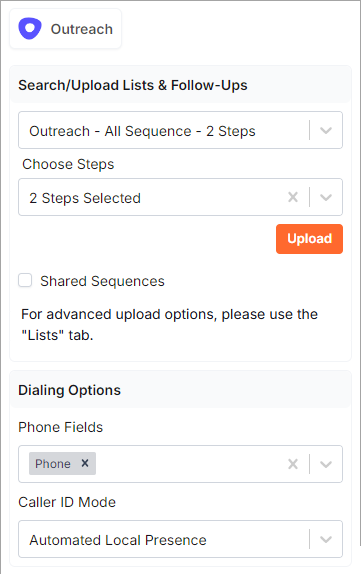
Task: Expand Choose Steps options with chevron
Action: click(x=326, y=197)
